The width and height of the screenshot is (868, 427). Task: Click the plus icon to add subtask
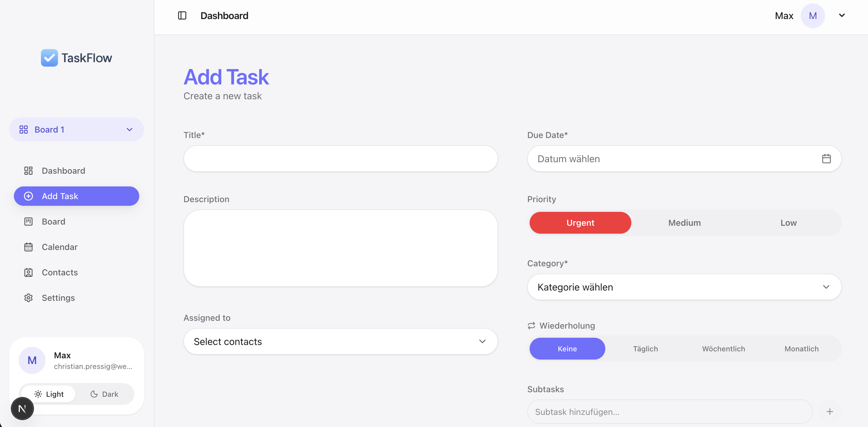[x=830, y=412]
